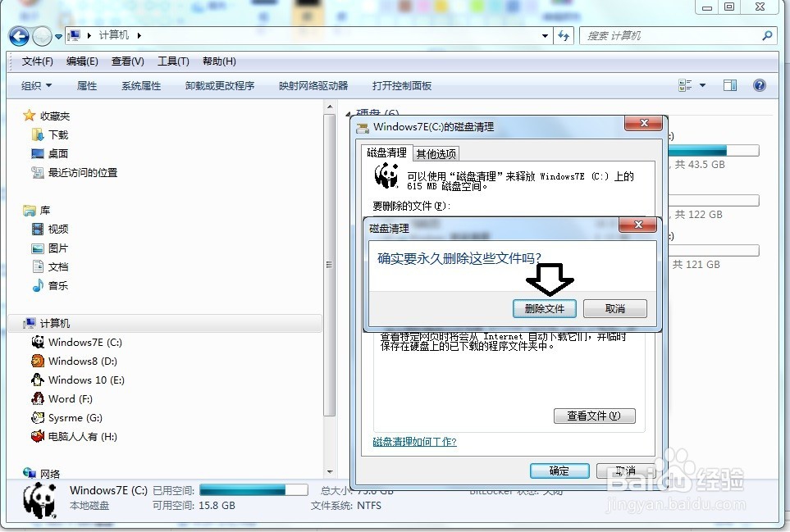Click the Back navigation arrow
Image resolution: width=790 pixels, height=532 pixels.
19,36
